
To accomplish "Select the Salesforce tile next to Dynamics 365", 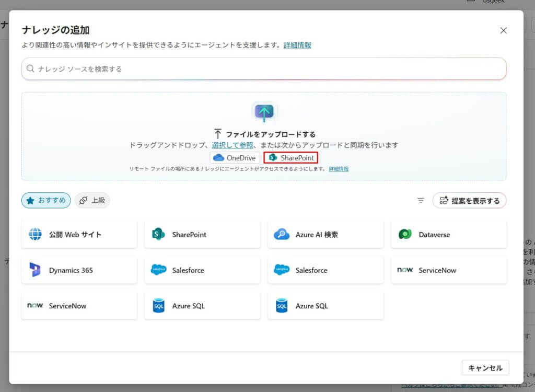I will point(202,270).
